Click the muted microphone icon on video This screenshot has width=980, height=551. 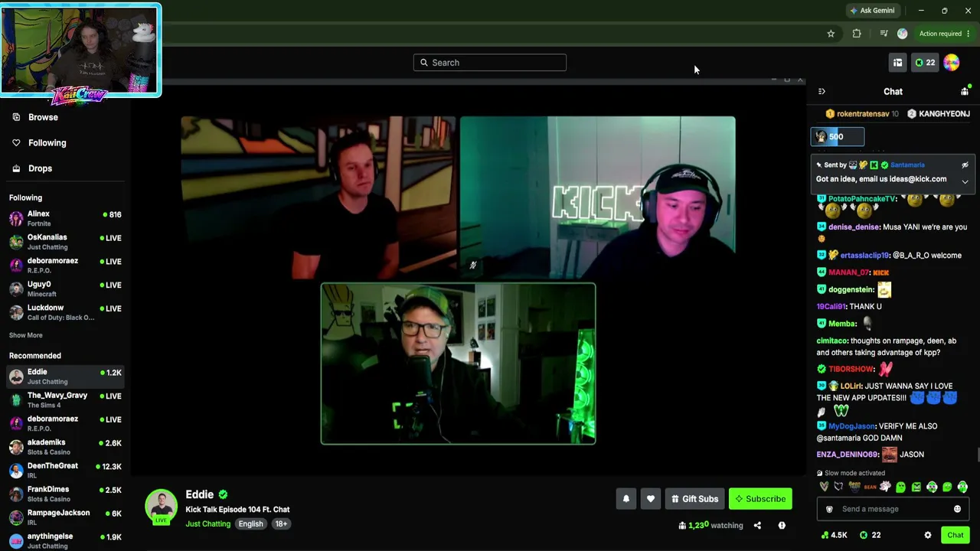pyautogui.click(x=473, y=266)
